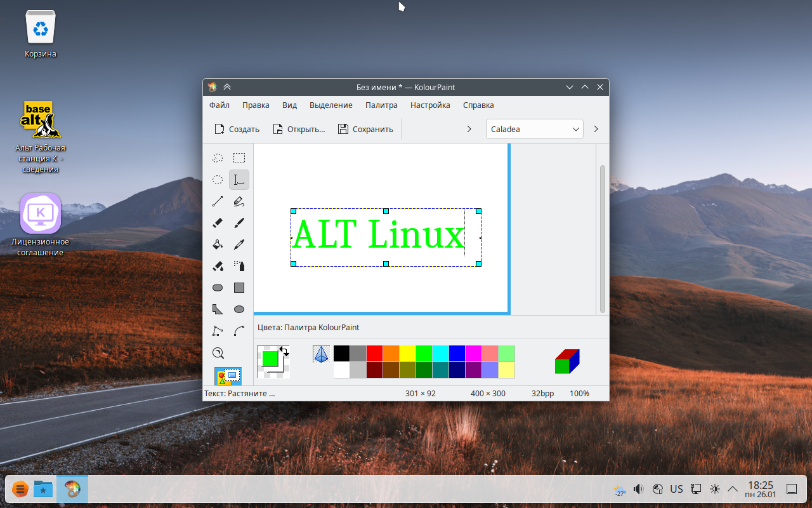Expand text toolbar overflow chevron after font box
The width and height of the screenshot is (812, 508).
(596, 129)
